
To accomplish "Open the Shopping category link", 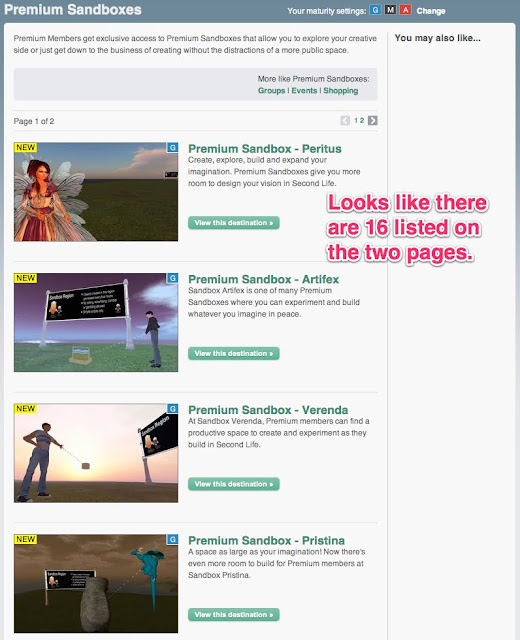I will tap(341, 91).
